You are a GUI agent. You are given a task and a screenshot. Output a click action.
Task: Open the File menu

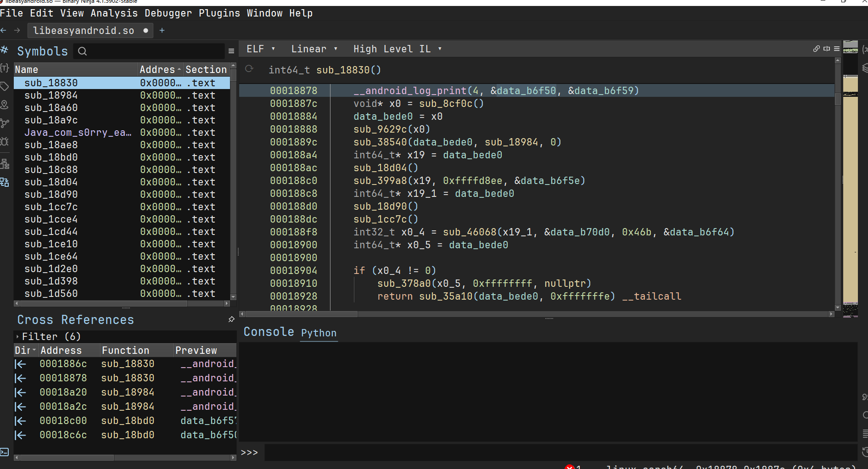11,13
